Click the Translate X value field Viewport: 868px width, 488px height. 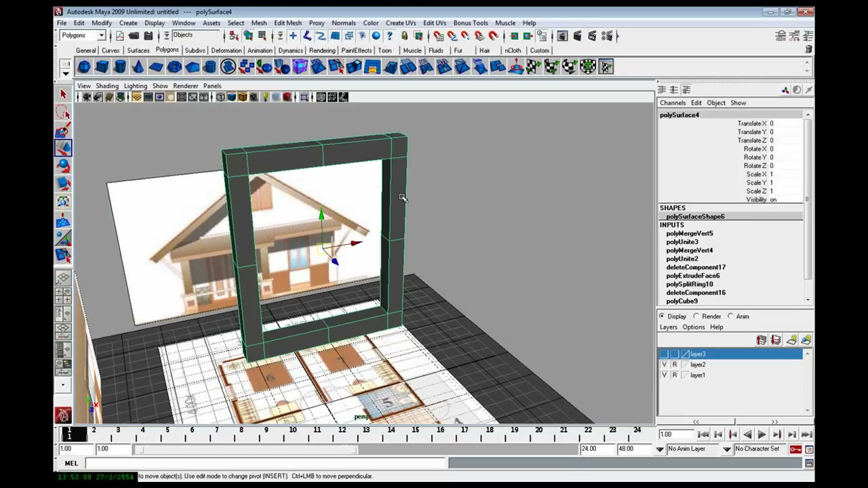(x=785, y=123)
